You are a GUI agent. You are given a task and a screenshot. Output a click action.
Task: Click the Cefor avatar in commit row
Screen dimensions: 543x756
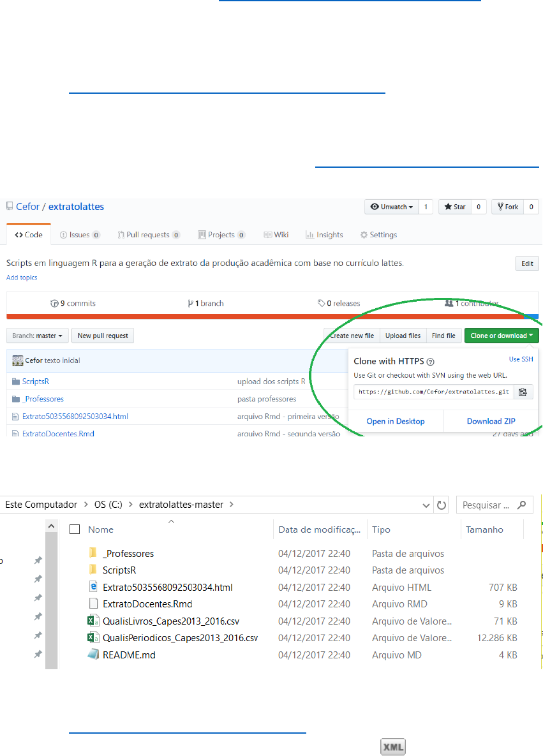click(x=18, y=360)
